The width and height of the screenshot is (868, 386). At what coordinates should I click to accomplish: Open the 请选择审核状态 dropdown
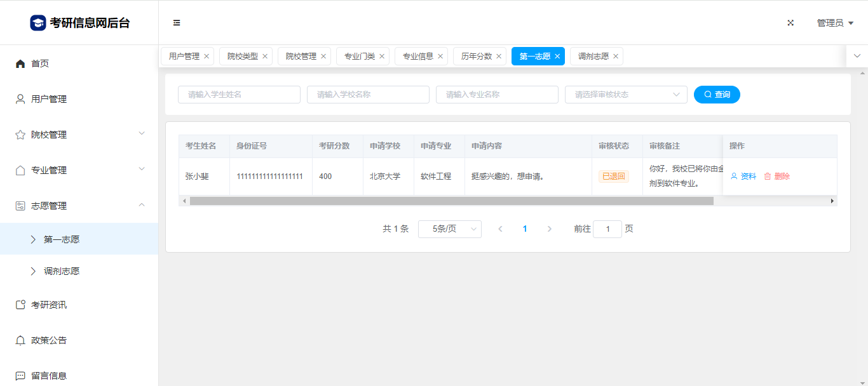pyautogui.click(x=625, y=95)
